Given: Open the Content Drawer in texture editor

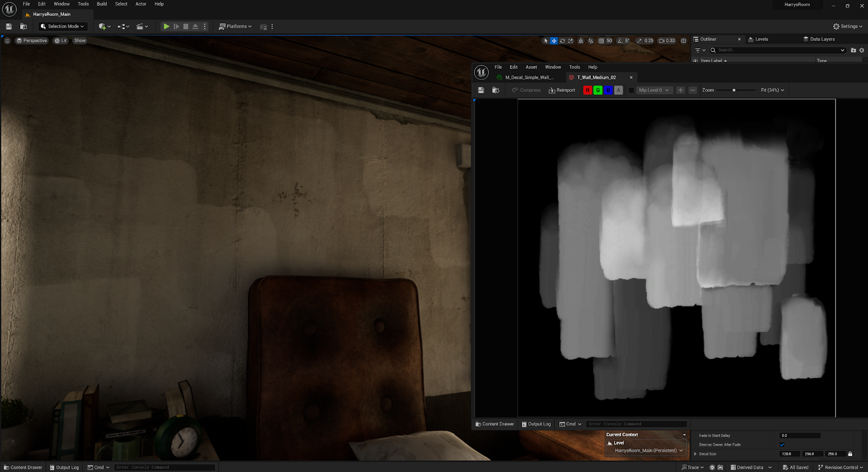Looking at the screenshot, I should pyautogui.click(x=495, y=424).
